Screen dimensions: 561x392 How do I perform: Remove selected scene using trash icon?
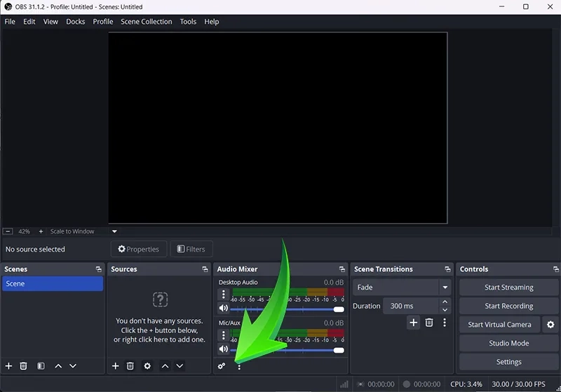pyautogui.click(x=23, y=366)
